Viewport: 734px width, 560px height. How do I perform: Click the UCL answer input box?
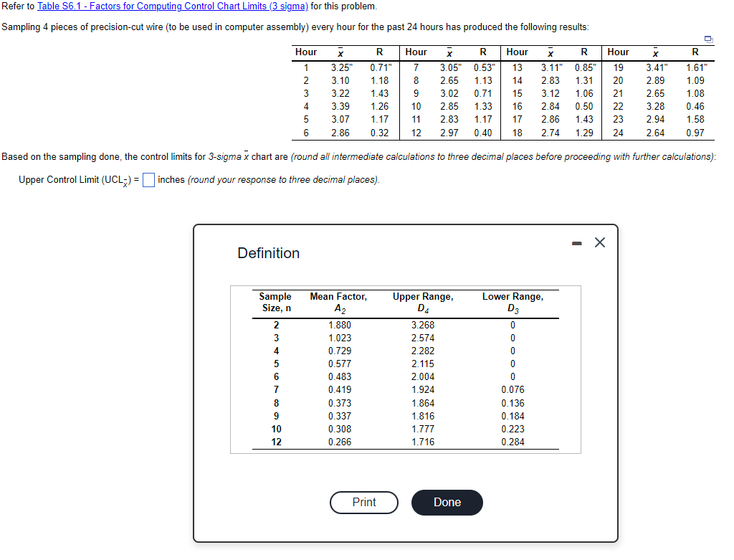coord(148,180)
